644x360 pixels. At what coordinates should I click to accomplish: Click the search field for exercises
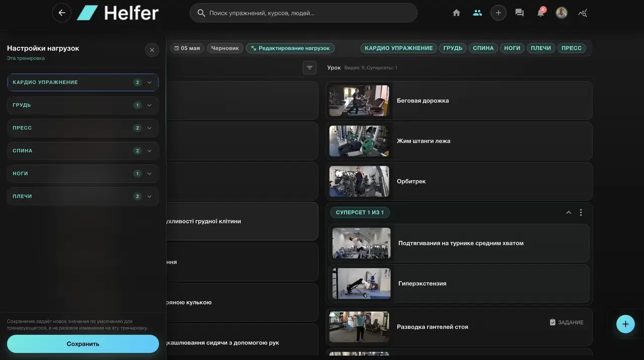coord(303,13)
